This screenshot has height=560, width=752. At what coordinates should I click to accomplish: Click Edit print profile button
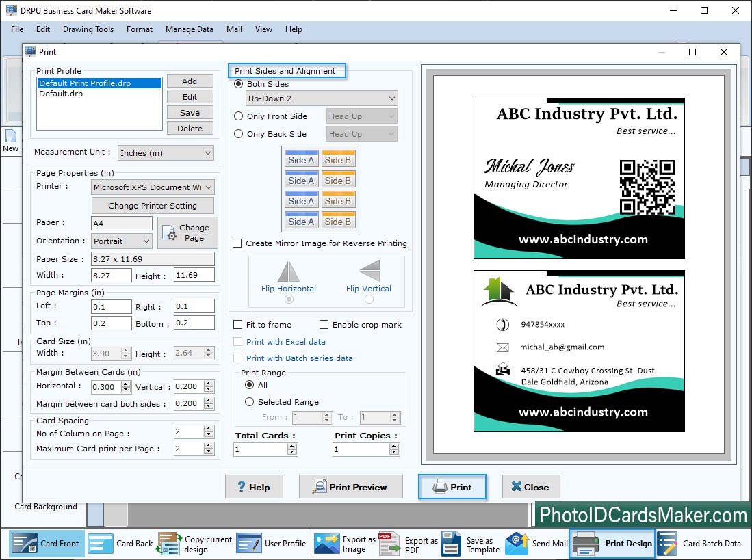click(x=190, y=97)
